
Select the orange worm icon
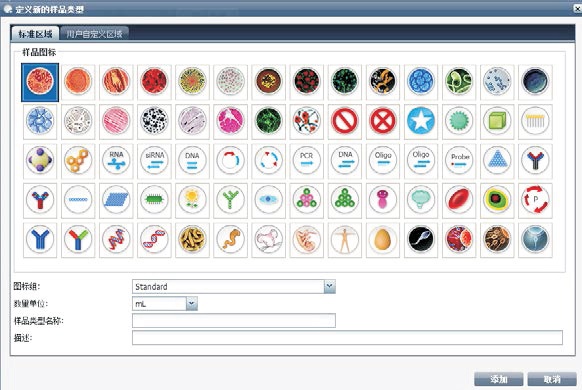(230, 240)
